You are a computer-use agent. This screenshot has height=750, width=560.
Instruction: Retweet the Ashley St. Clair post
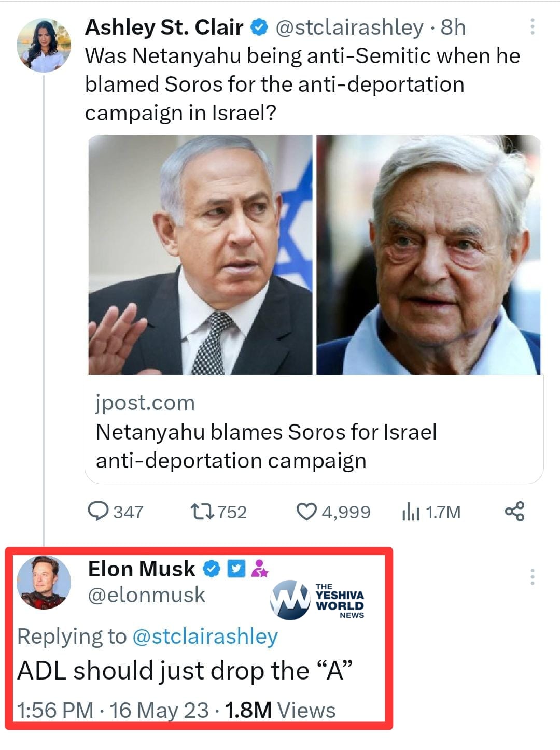click(x=202, y=512)
